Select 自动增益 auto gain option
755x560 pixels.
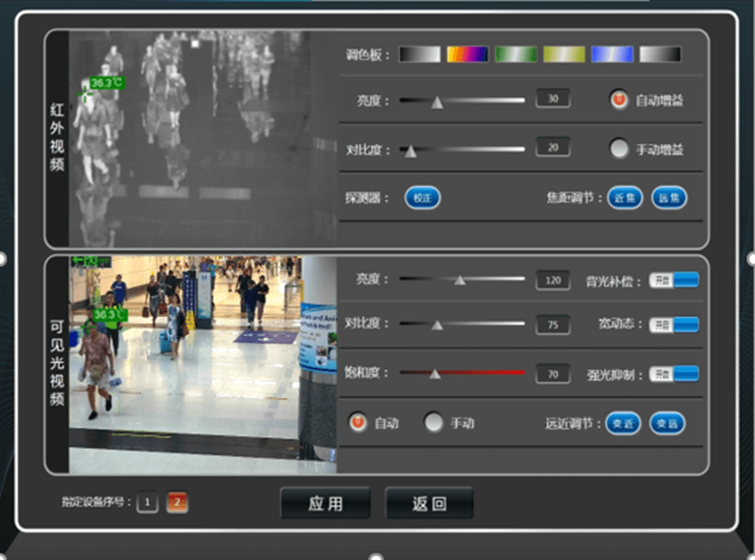[620, 100]
